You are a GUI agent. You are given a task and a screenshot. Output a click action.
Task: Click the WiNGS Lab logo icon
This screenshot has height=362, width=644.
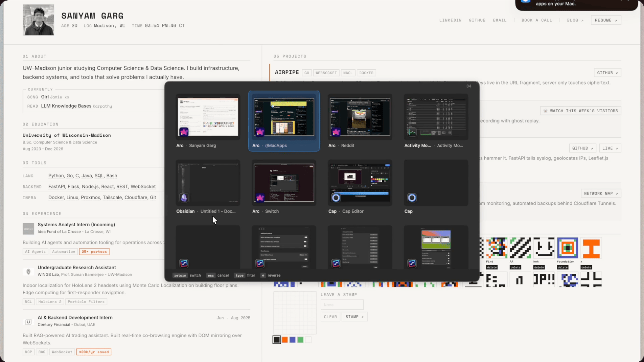pos(28,271)
